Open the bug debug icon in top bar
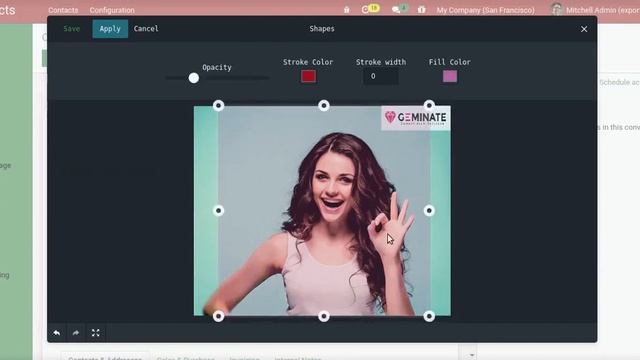640x360 pixels. pyautogui.click(x=347, y=9)
